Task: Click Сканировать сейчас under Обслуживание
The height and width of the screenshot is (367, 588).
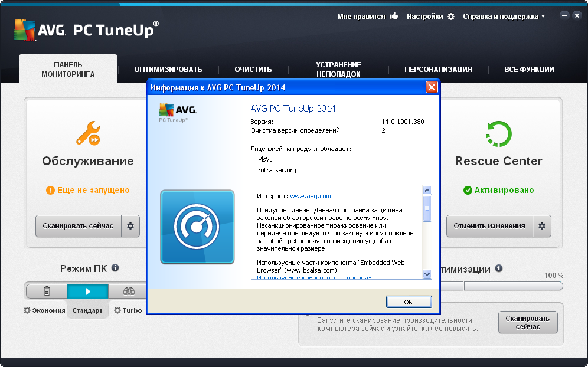Action: [79, 225]
